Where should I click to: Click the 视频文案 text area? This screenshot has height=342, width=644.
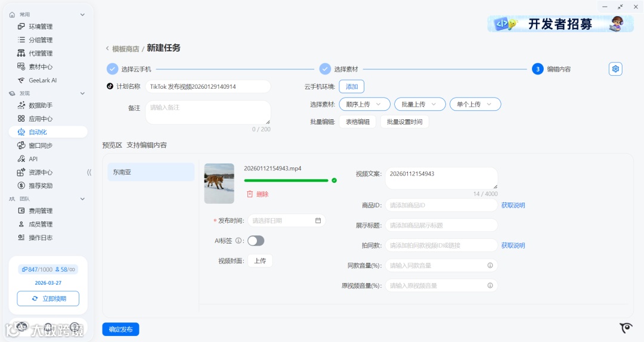(441, 178)
